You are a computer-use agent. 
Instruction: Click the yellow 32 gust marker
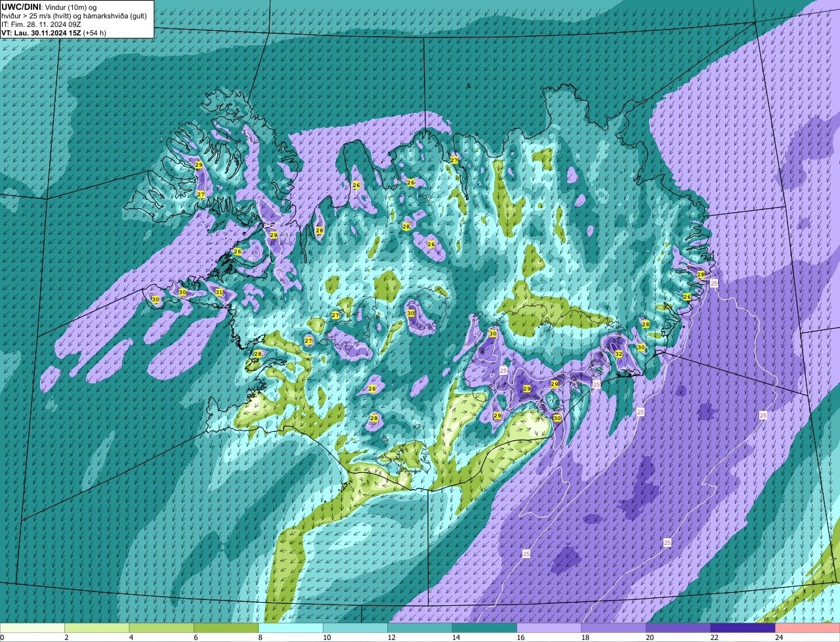click(618, 353)
